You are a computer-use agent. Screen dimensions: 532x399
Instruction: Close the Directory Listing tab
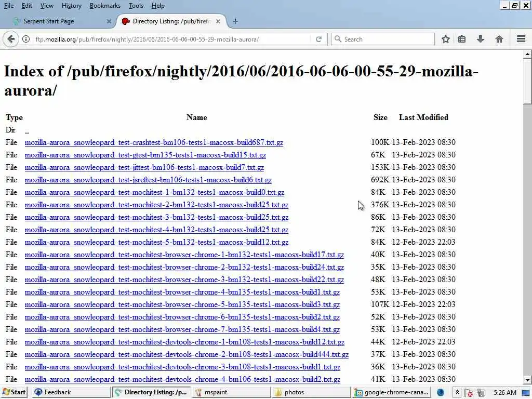click(x=218, y=21)
